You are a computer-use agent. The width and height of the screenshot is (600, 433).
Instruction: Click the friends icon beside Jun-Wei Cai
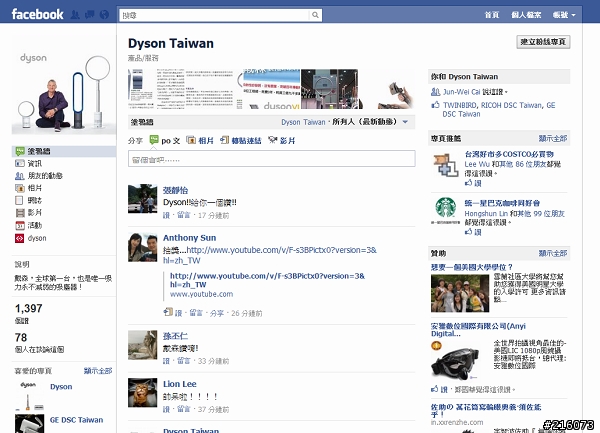coord(435,92)
